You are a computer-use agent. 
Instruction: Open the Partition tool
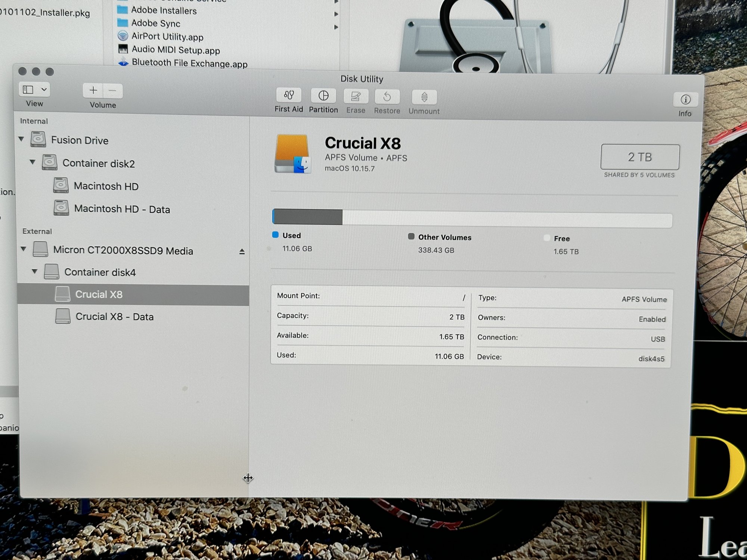pos(323,96)
